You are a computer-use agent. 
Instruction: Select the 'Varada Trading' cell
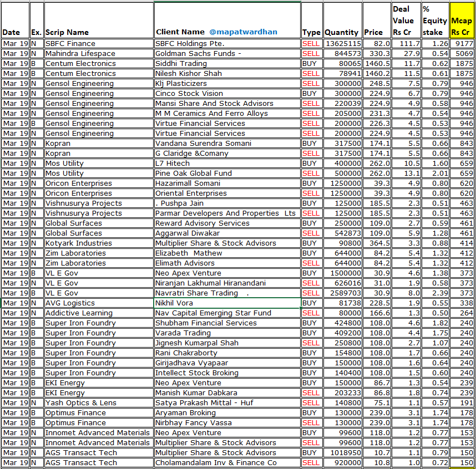click(x=227, y=333)
